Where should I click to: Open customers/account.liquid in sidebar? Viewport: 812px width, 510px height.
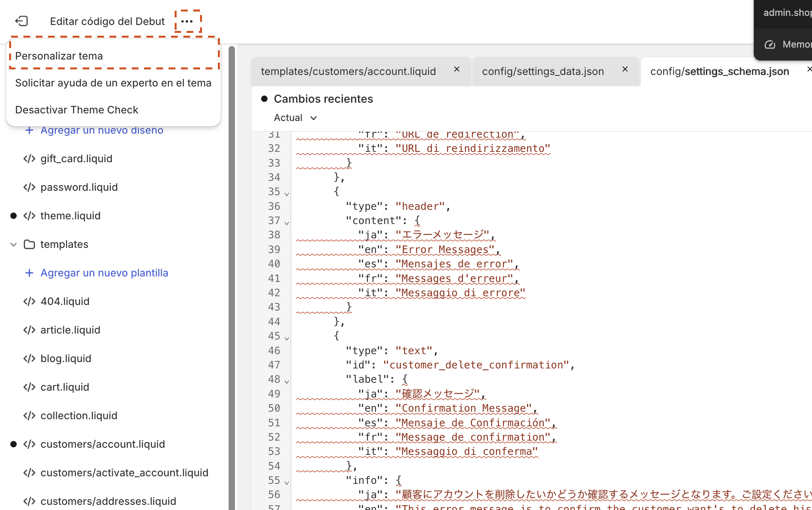point(102,444)
